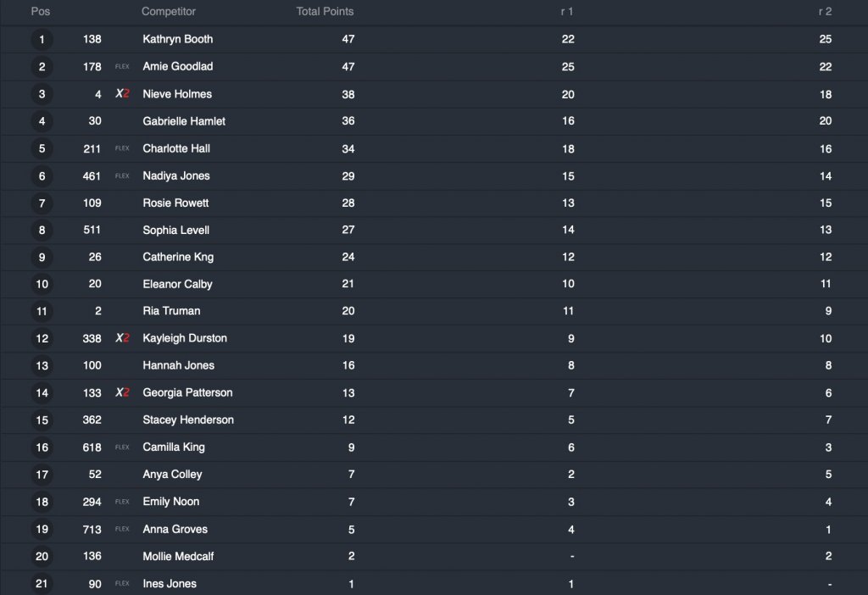Click the FLEX badge beside Camilla King

point(122,447)
